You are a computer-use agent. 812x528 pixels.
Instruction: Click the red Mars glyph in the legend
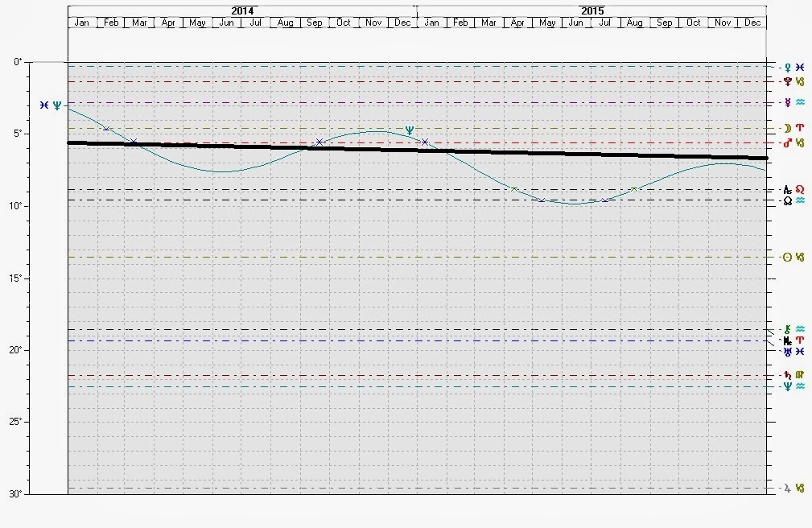tap(788, 142)
